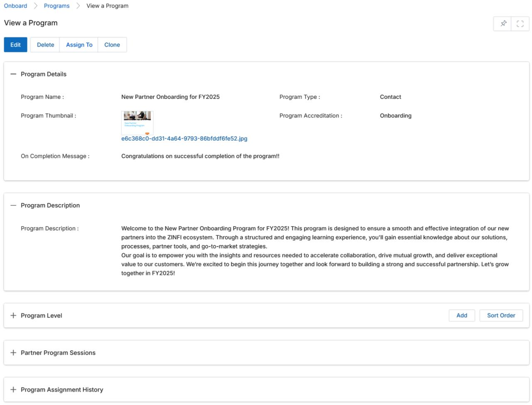
Task: Expand the Program Assignment History section
Action: 13,390
